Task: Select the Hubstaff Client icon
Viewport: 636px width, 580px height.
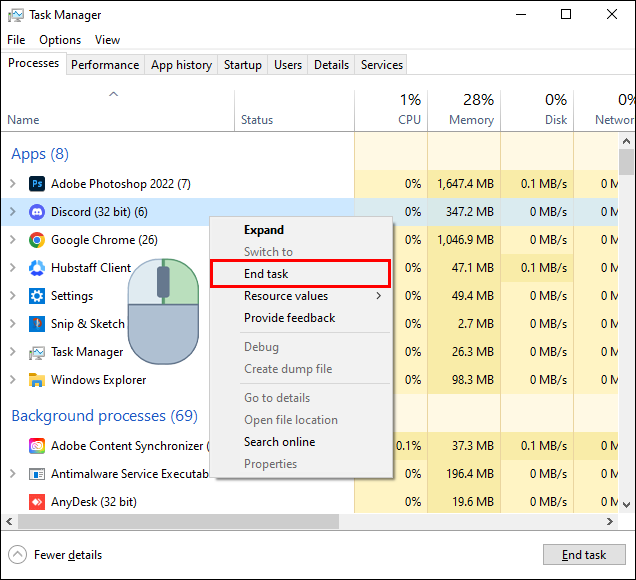Action: point(37,268)
